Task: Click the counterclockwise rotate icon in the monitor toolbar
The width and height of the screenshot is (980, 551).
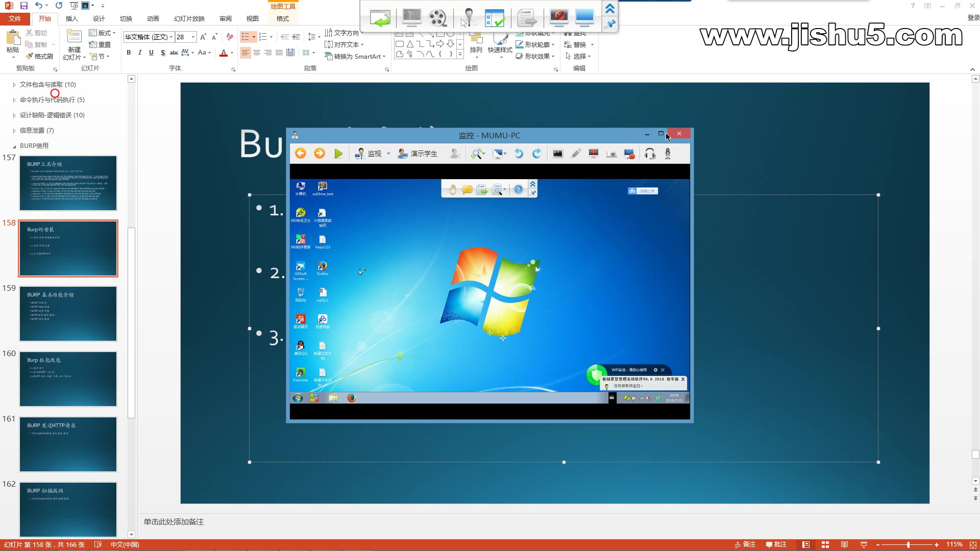Action: pyautogui.click(x=519, y=154)
